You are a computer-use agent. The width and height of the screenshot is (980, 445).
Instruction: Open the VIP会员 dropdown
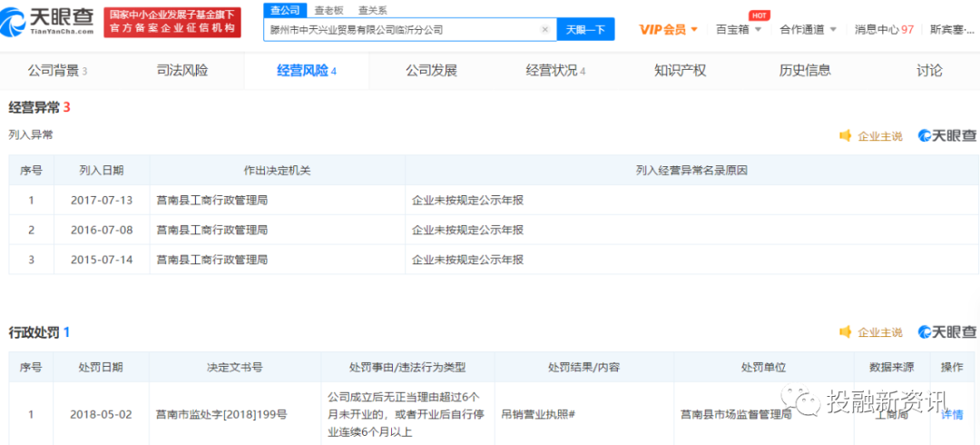[668, 29]
